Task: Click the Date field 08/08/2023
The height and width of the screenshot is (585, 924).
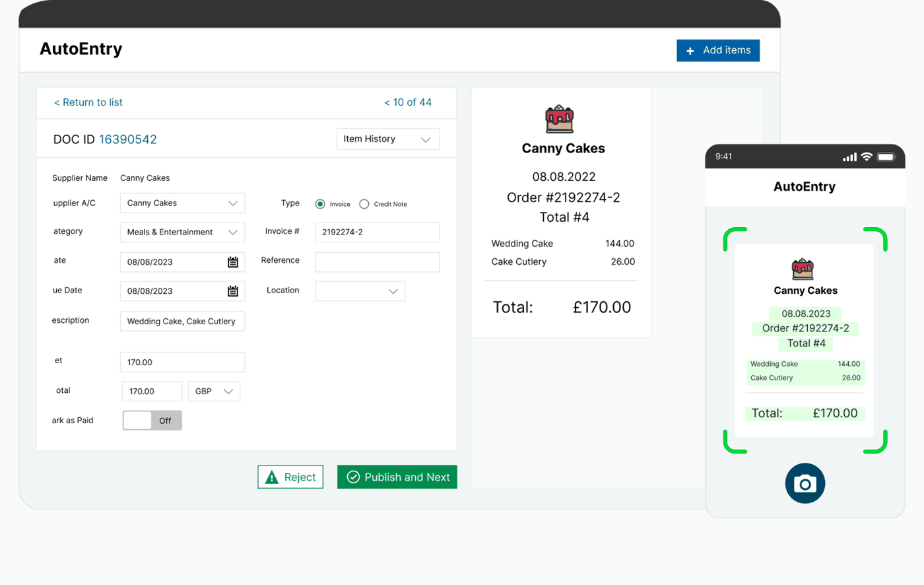Action: (x=182, y=262)
